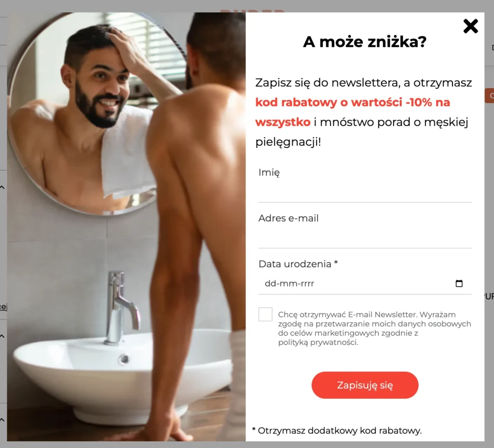Tick the newsletter consent checkbox

coord(265,314)
